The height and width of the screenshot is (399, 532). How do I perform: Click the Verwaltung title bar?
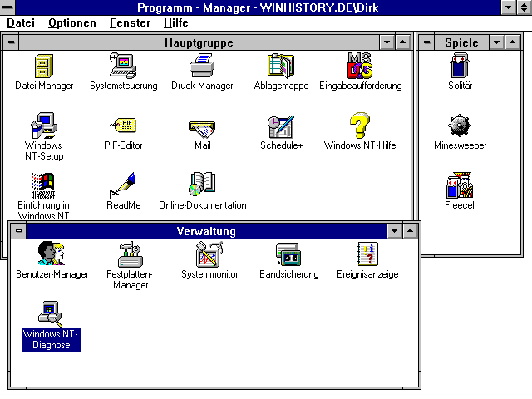[207, 231]
